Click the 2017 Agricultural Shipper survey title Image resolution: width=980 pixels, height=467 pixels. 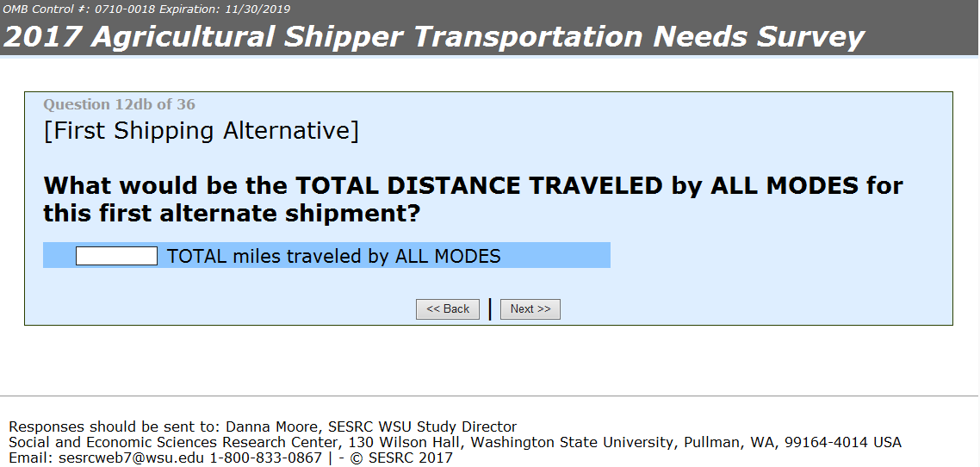pos(434,37)
